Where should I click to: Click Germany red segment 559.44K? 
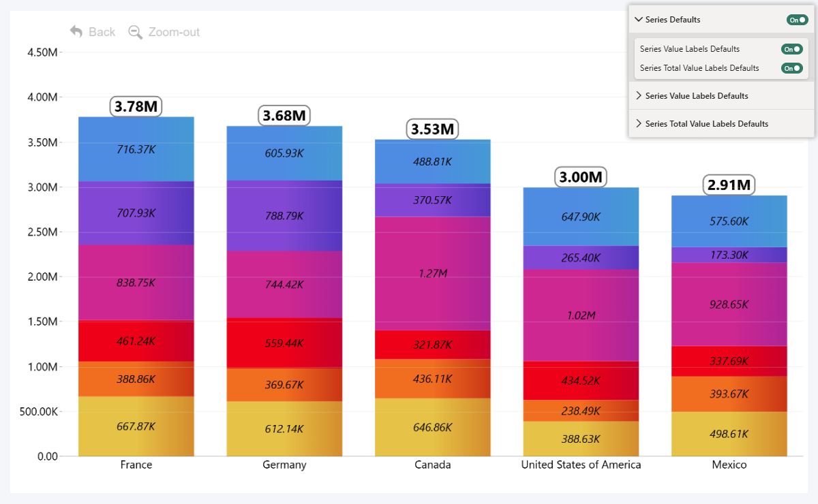284,343
